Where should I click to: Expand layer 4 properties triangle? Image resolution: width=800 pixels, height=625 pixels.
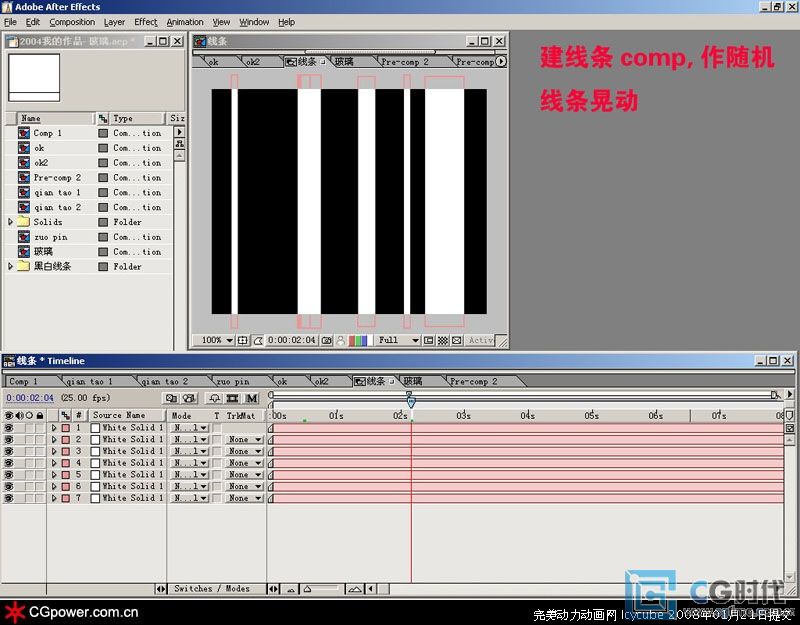54,463
